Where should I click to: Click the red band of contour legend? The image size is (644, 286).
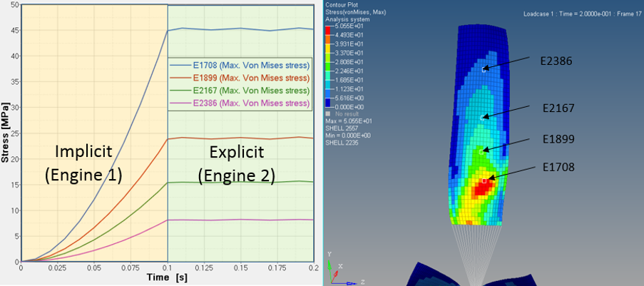328,30
